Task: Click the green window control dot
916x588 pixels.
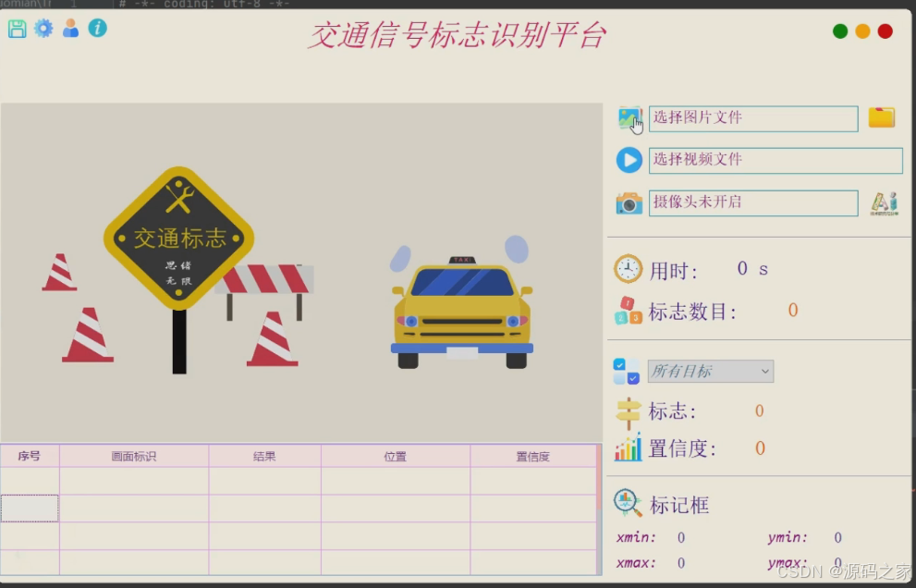Action: point(840,31)
